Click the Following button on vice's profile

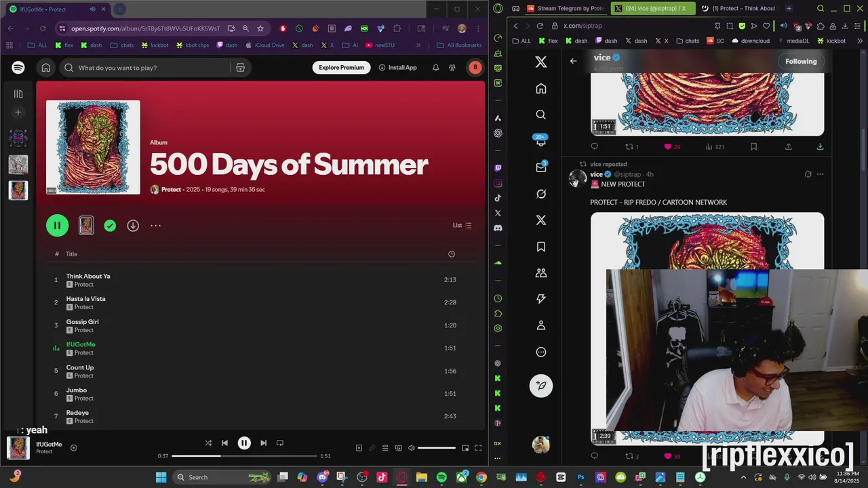coord(801,61)
